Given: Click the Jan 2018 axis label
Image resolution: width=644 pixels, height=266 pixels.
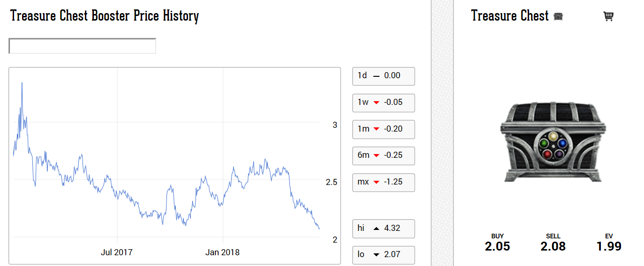Looking at the screenshot, I should point(222,252).
